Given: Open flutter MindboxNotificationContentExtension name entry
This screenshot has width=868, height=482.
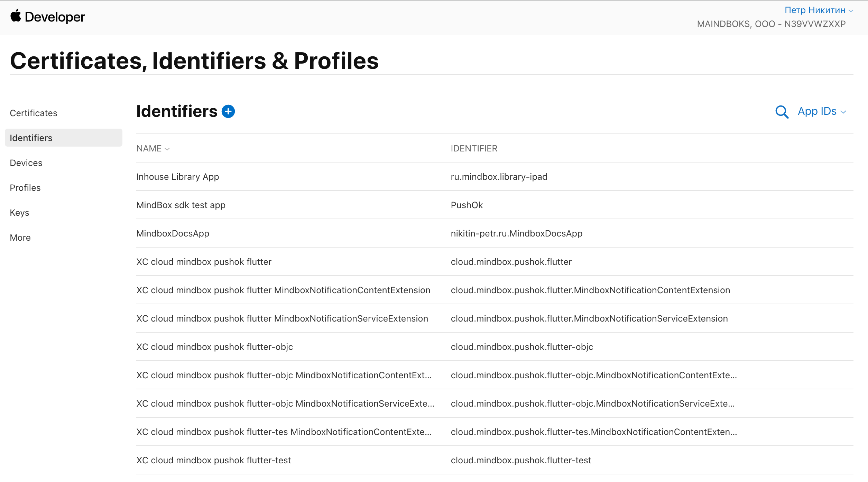Looking at the screenshot, I should 283,290.
